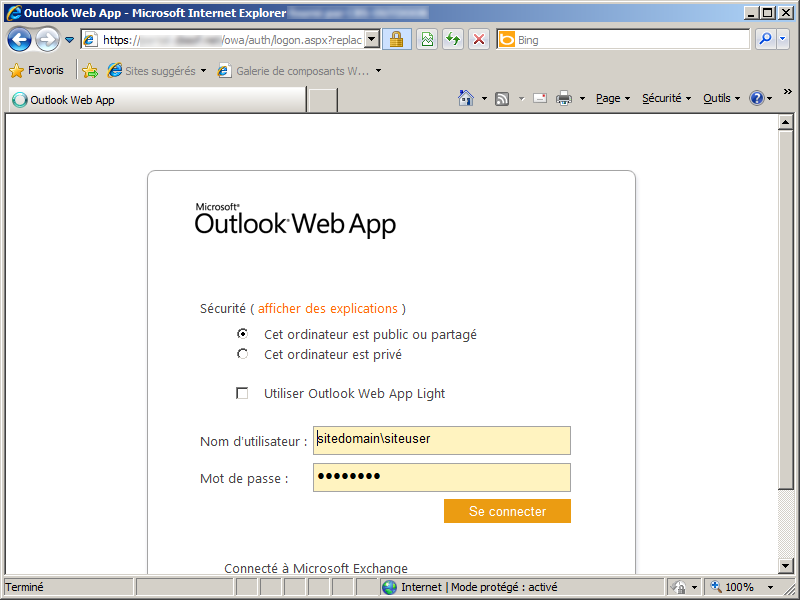Expand the Print options dropdown arrow
Image resolution: width=800 pixels, height=600 pixels.
582,98
